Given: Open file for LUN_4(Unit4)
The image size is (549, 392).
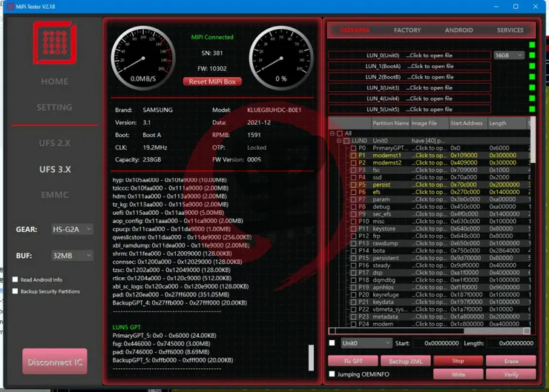Looking at the screenshot, I should click(x=410, y=99).
